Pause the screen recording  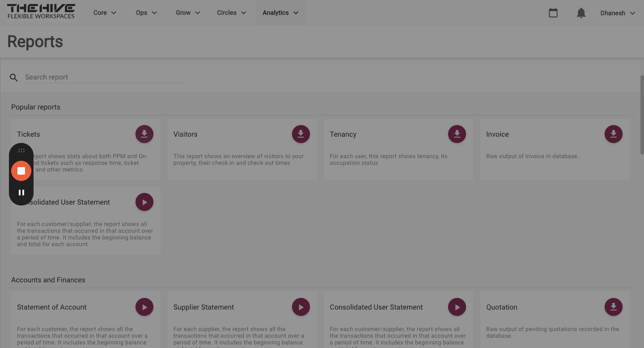tap(21, 193)
